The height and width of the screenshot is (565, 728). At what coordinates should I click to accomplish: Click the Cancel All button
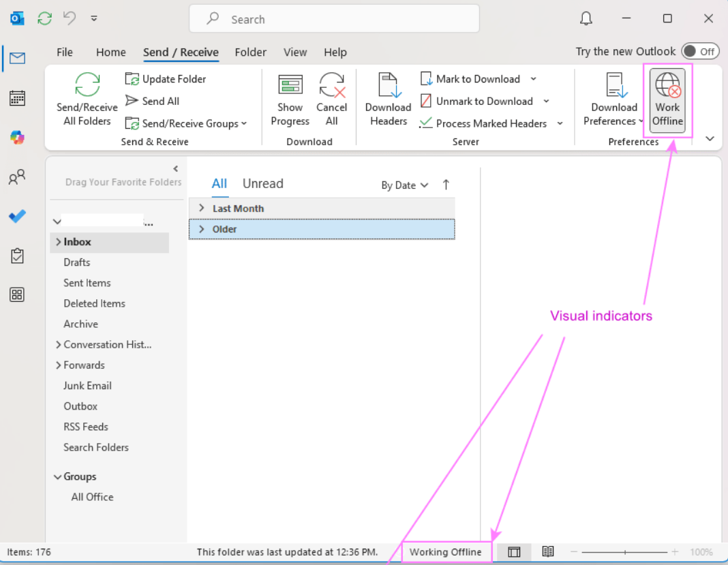331,100
